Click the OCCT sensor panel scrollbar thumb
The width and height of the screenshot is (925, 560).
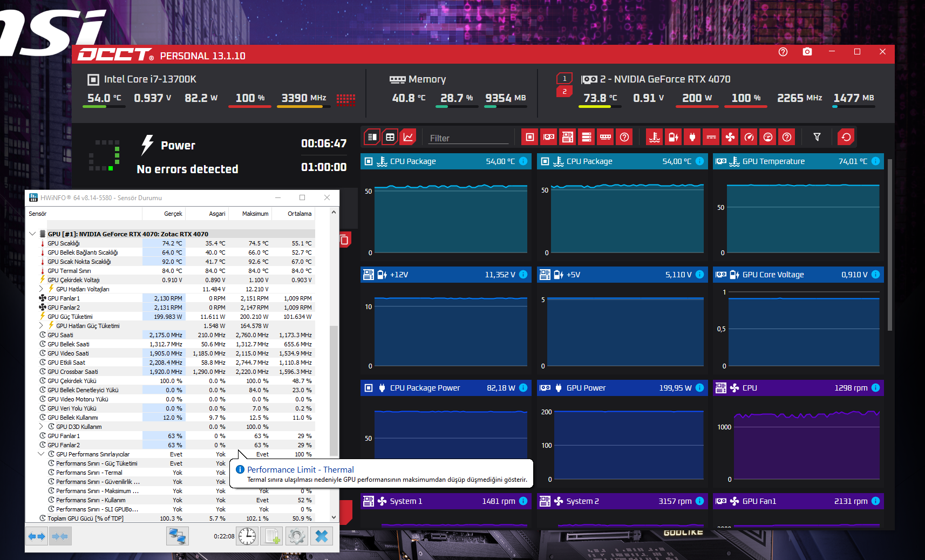[890, 244]
